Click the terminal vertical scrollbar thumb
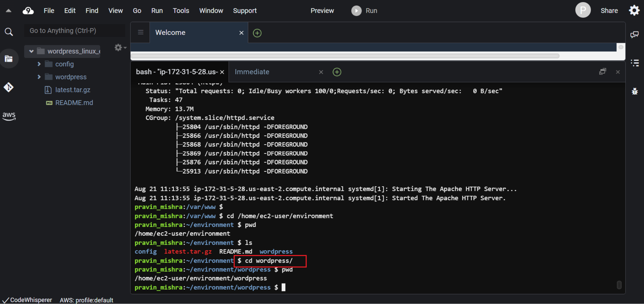The height and width of the screenshot is (304, 644). [619, 285]
